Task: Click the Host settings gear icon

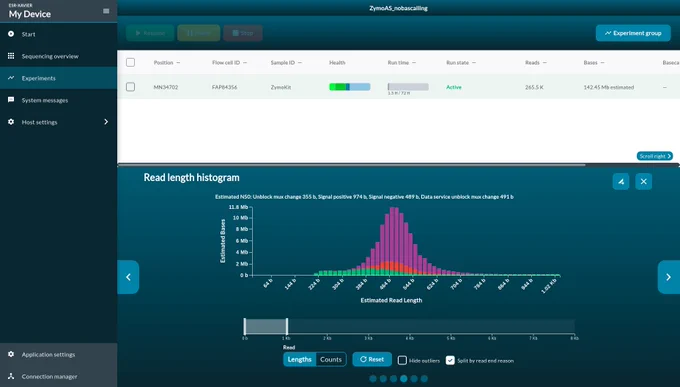Action: [11, 122]
